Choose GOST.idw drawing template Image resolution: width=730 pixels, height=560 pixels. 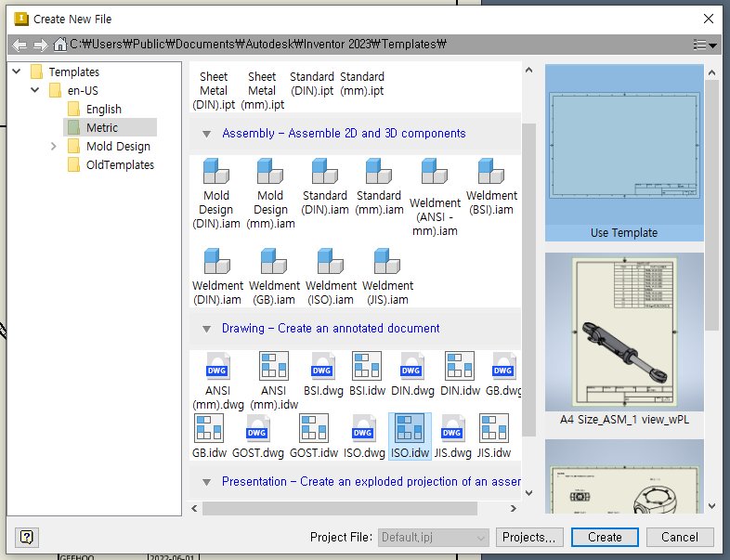pyautogui.click(x=314, y=436)
